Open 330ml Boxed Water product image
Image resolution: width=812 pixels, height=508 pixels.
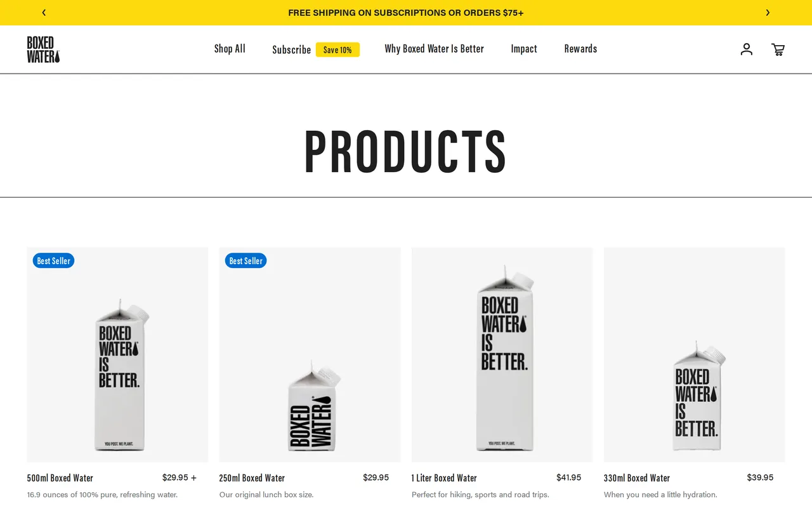tap(694, 355)
